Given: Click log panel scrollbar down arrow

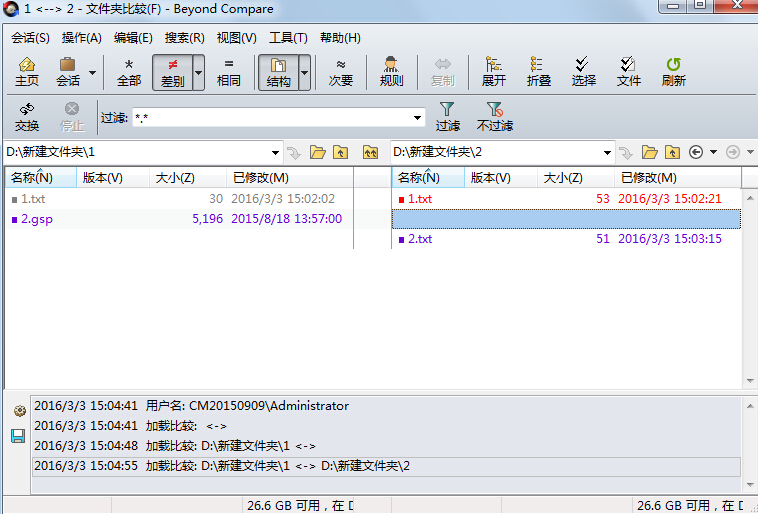Looking at the screenshot, I should (750, 485).
